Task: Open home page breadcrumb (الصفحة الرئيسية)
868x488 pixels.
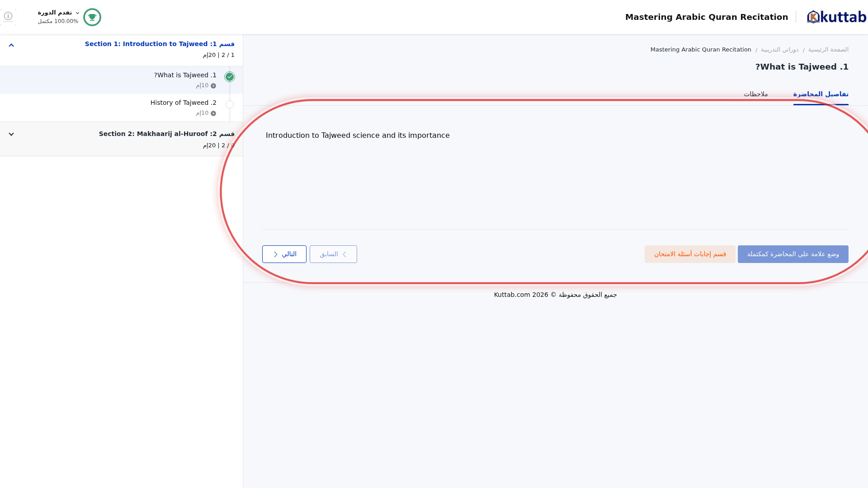Action: point(828,50)
